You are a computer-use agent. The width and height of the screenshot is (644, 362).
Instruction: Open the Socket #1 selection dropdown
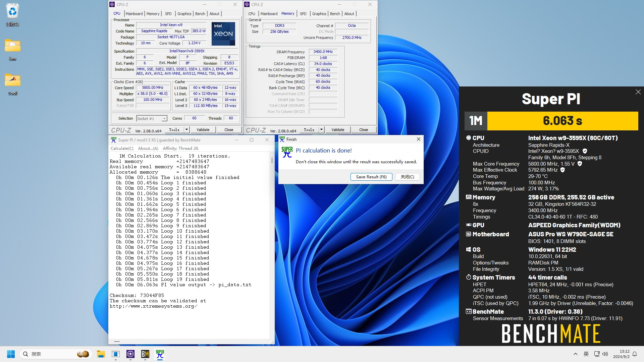tap(152, 119)
